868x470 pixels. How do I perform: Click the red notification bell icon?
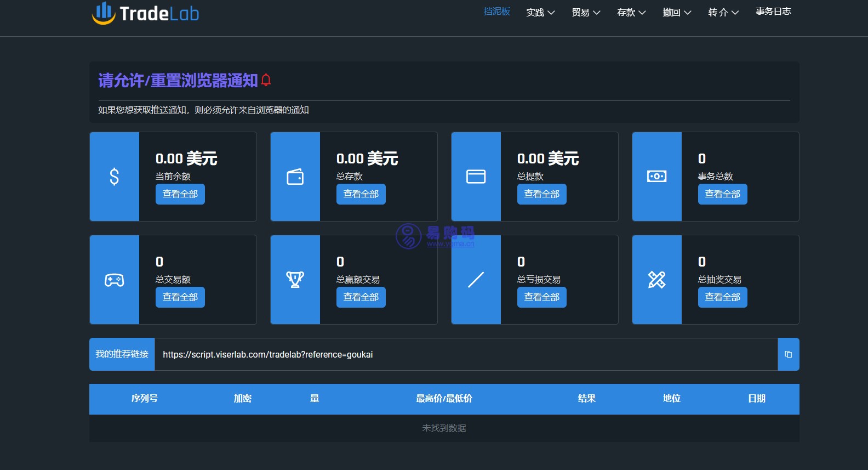click(266, 81)
